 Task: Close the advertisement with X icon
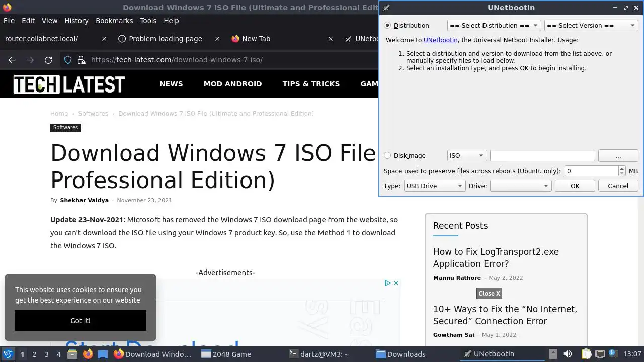tap(396, 283)
